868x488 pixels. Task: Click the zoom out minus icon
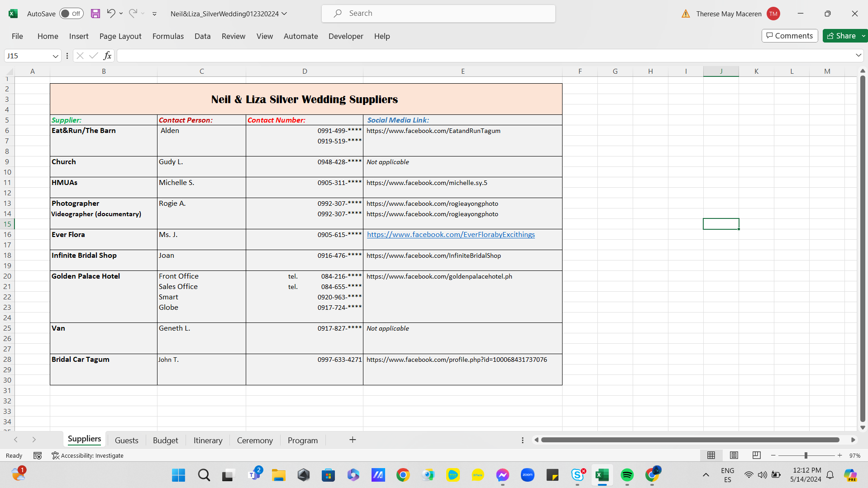click(773, 455)
